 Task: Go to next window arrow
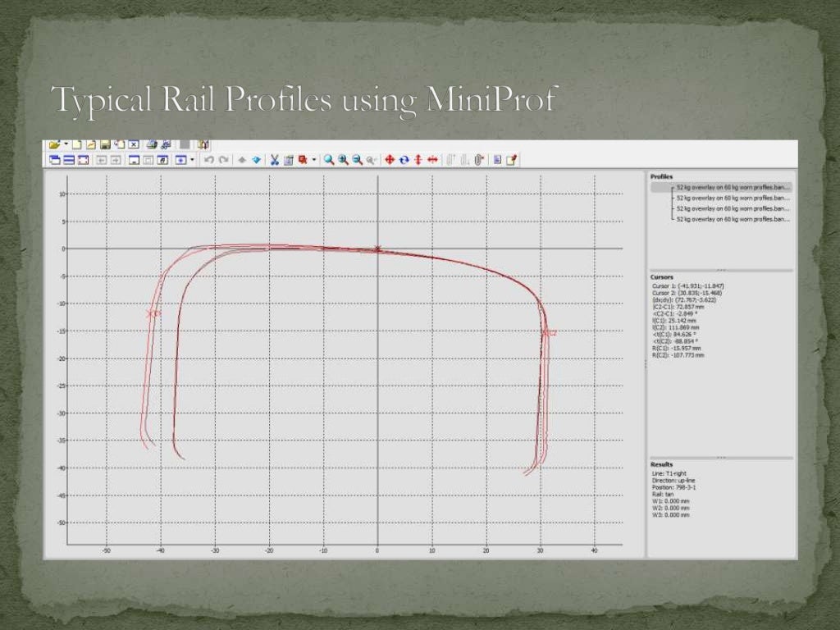(116, 160)
